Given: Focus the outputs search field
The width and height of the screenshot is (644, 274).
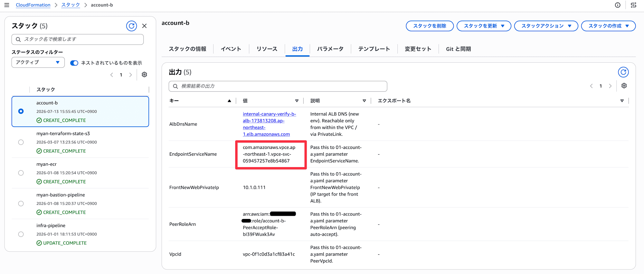Looking at the screenshot, I should tap(278, 86).
